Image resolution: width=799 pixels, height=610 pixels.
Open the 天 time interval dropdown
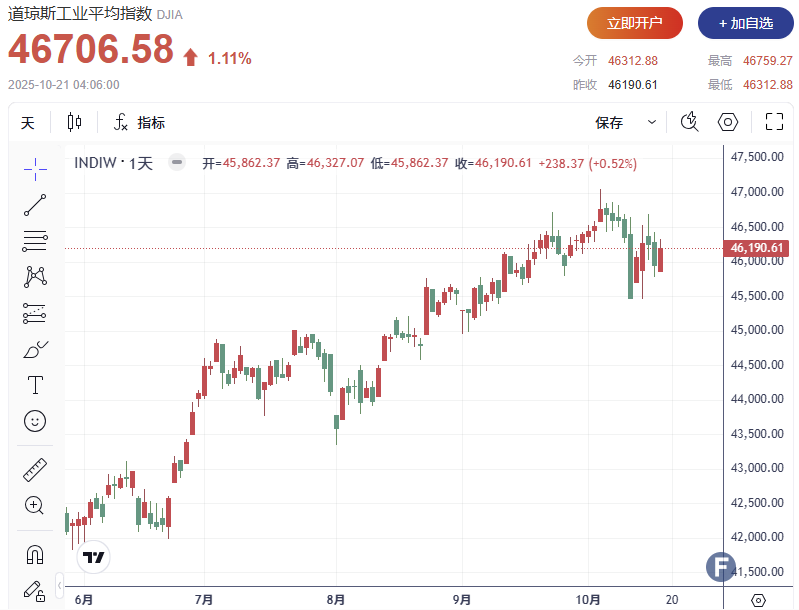(x=28, y=123)
